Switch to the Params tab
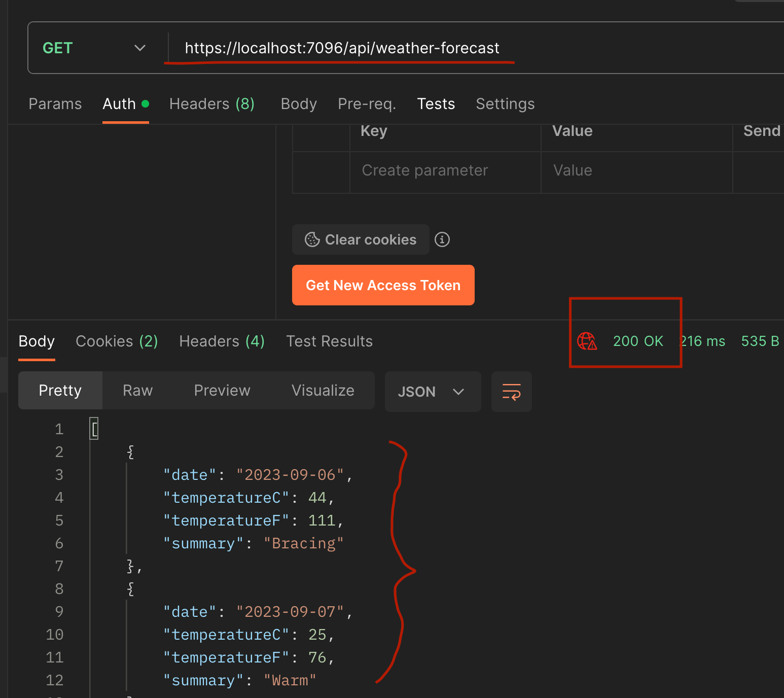784x698 pixels. pyautogui.click(x=55, y=104)
